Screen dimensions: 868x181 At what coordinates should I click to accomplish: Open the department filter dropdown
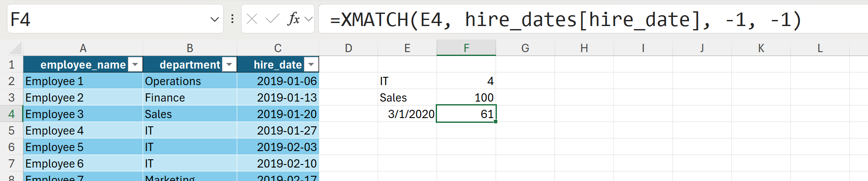229,65
